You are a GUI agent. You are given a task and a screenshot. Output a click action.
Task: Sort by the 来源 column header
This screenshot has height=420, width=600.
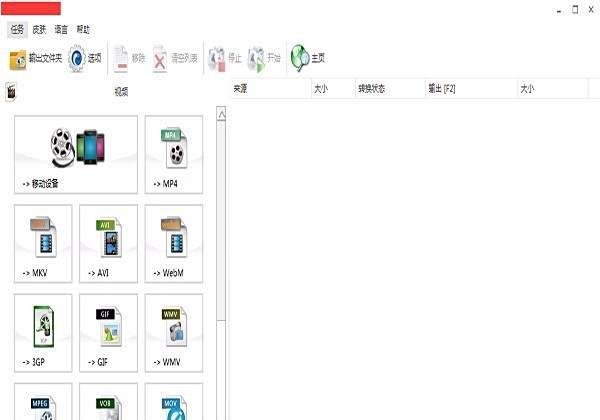click(x=271, y=89)
